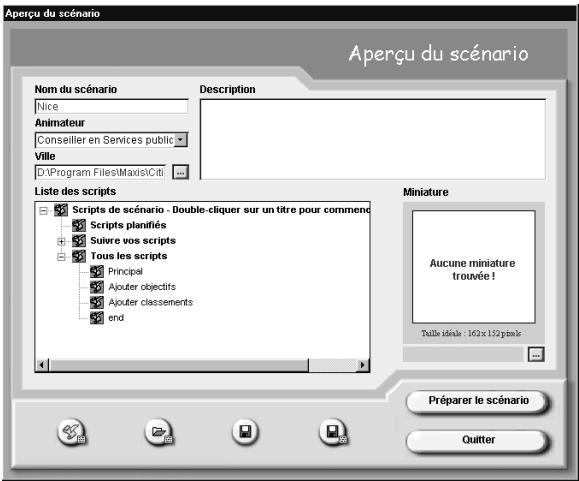Screen dimensions: 579x481
Task: Click the Nom du scénario field
Action: (112, 107)
